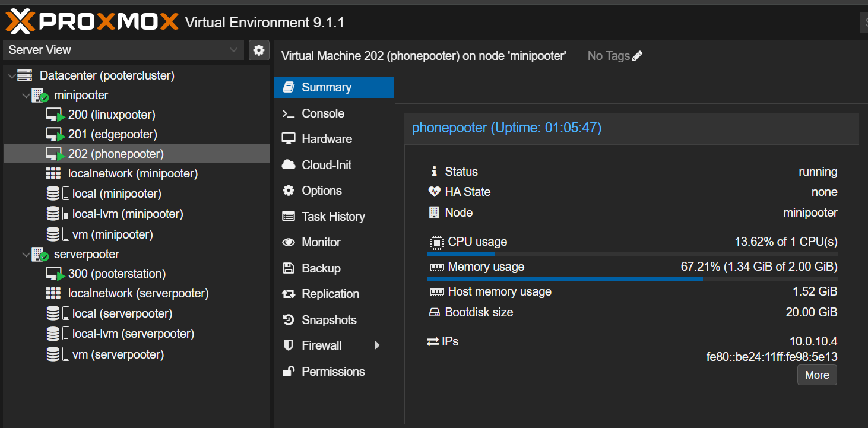Click the Snapshots history icon
Image resolution: width=868 pixels, height=428 pixels.
coord(289,320)
